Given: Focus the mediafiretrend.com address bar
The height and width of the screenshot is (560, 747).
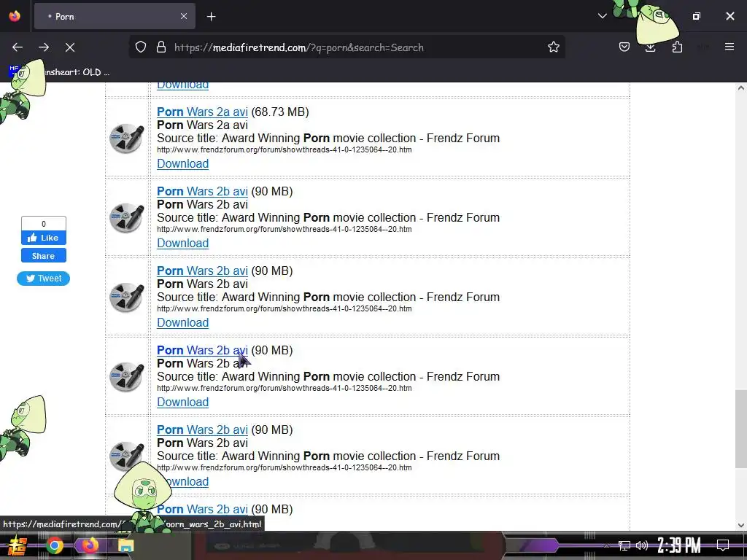Looking at the screenshot, I should pos(347,47).
